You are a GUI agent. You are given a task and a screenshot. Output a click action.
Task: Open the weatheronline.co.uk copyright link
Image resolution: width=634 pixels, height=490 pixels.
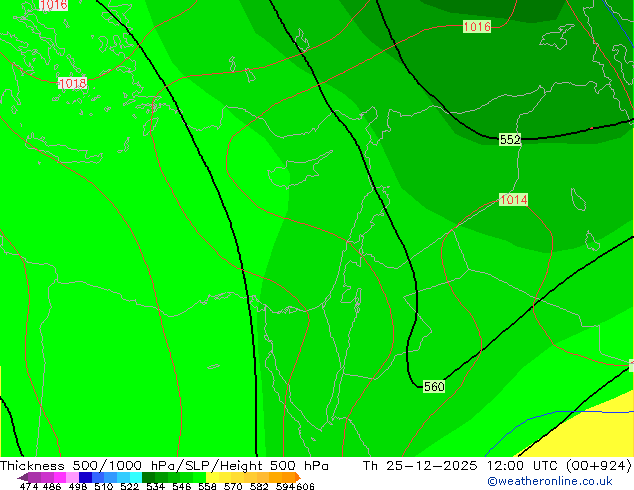point(550,481)
